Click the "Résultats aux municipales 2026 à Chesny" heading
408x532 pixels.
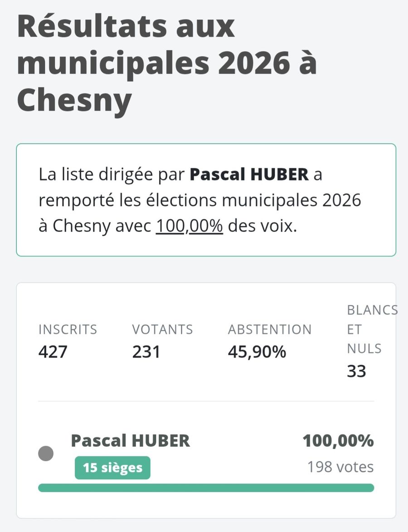[x=167, y=63]
